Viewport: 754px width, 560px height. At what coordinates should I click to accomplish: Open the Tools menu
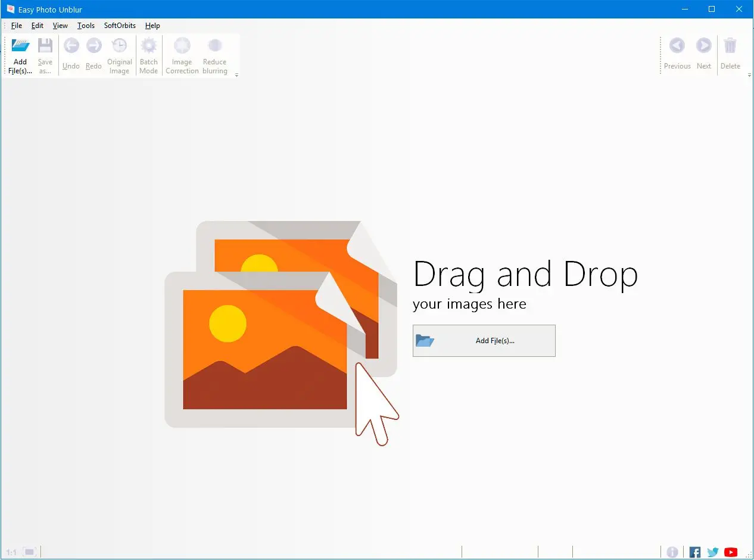(x=86, y=26)
